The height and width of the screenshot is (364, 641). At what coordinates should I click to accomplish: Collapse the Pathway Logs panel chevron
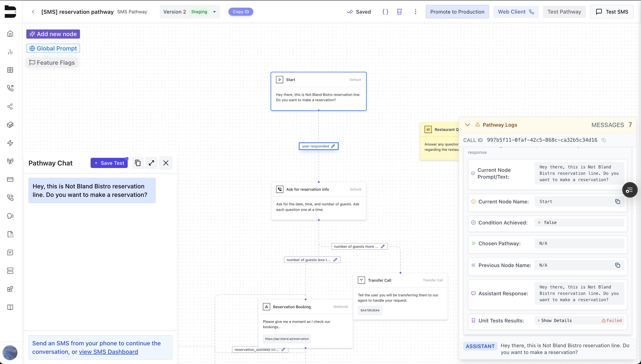(x=467, y=125)
